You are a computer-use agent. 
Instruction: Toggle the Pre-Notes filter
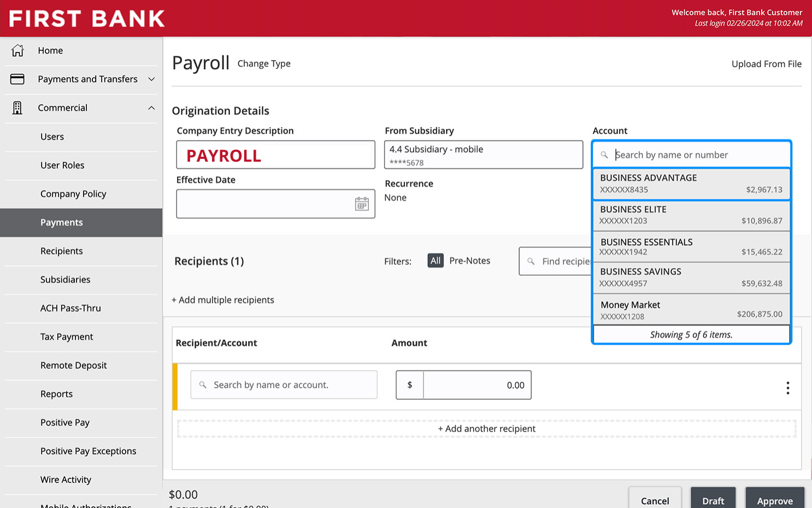coord(469,261)
